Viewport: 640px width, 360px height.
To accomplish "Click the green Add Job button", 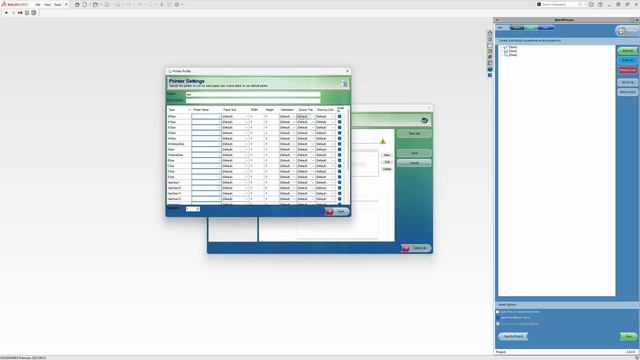I will (x=627, y=51).
